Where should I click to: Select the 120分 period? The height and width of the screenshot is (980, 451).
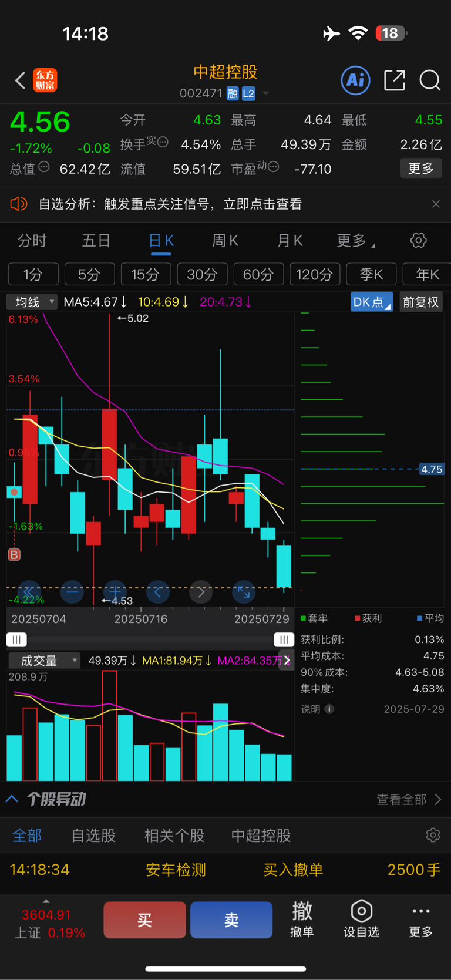click(x=315, y=274)
